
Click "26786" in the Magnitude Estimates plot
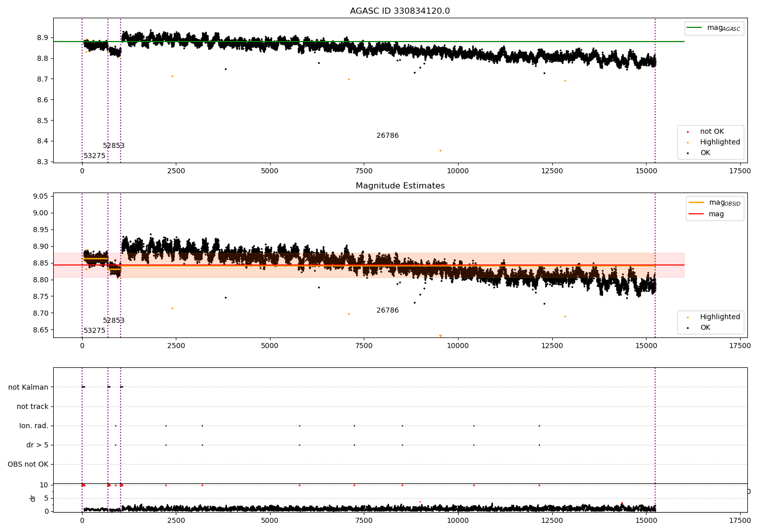[x=388, y=311]
